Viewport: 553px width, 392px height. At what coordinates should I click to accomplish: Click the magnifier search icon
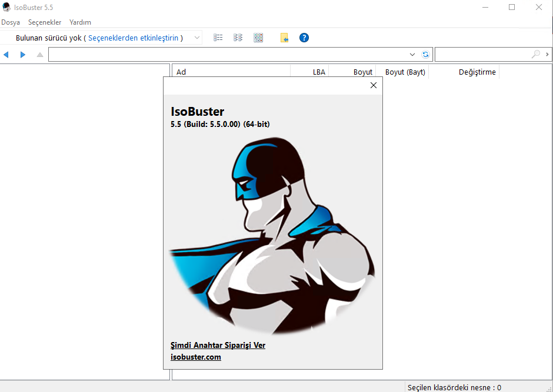pos(535,55)
